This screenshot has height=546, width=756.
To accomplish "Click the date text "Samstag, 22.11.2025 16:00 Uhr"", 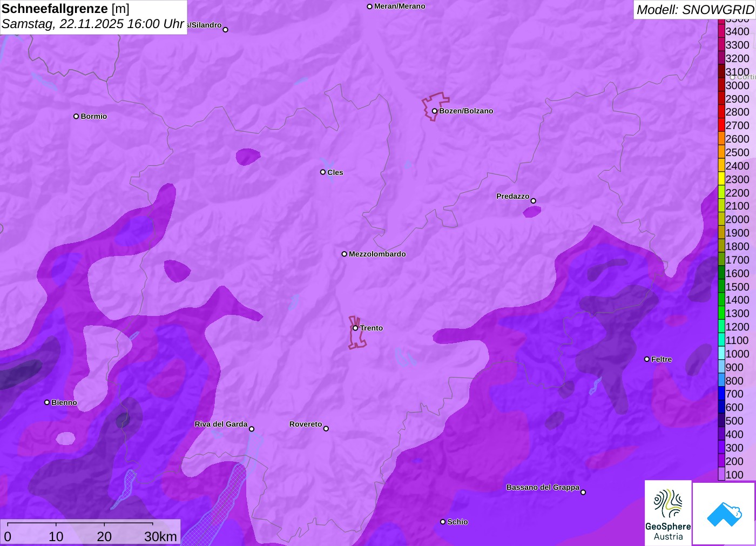I will (x=93, y=24).
